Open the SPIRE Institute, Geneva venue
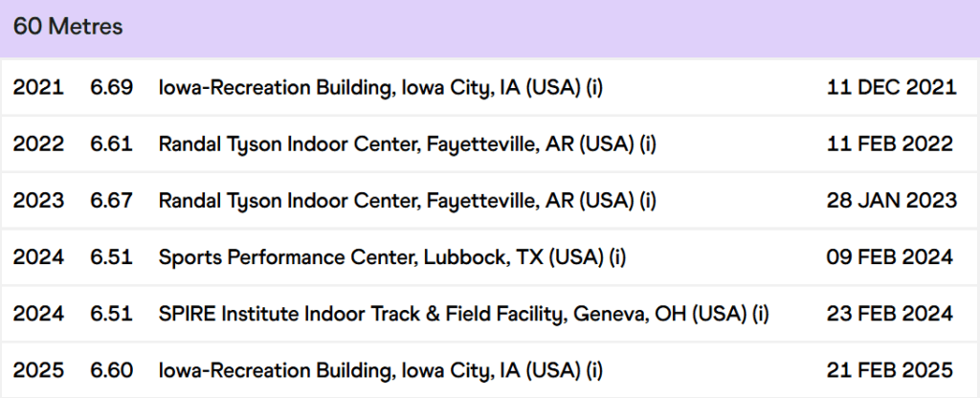Image resolution: width=980 pixels, height=398 pixels. tap(464, 314)
